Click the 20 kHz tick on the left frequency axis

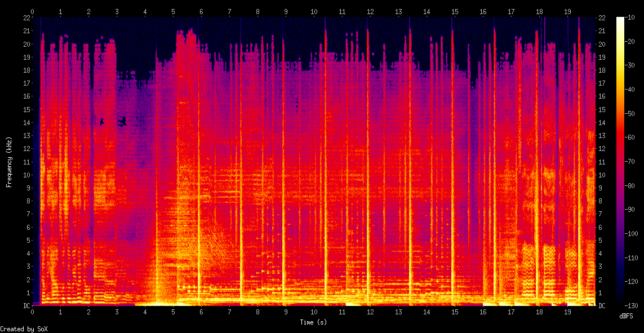pyautogui.click(x=26, y=44)
